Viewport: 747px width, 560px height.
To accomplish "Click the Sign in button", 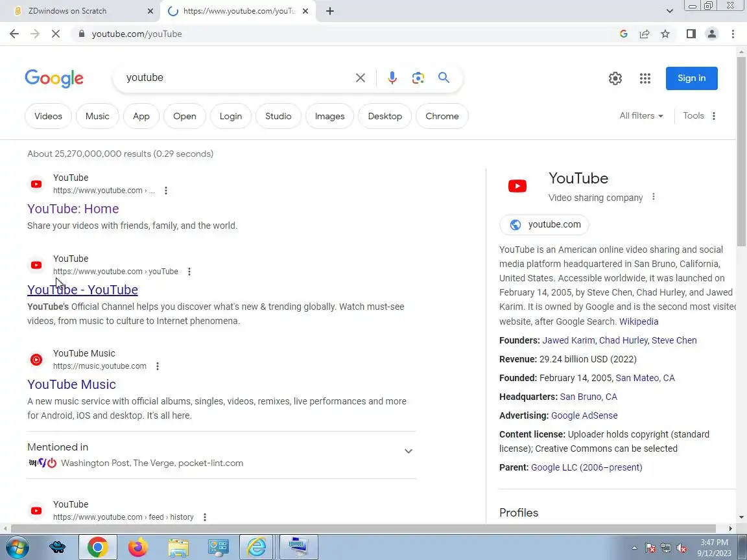I will pos(692,78).
